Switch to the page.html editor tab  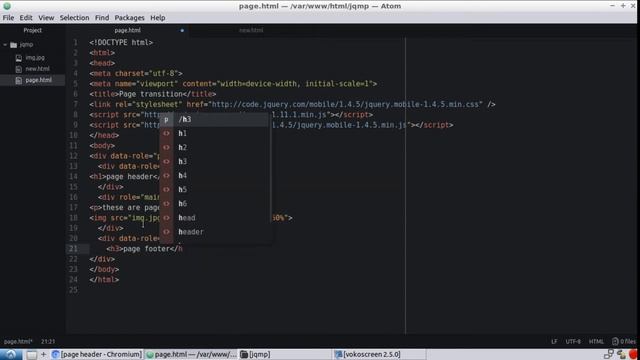pos(127,30)
